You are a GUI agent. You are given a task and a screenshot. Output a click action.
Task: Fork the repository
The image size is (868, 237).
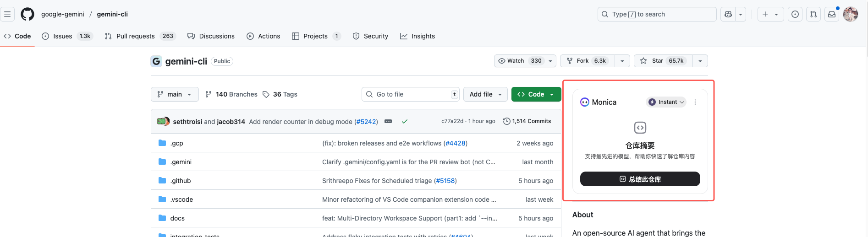tap(587, 61)
